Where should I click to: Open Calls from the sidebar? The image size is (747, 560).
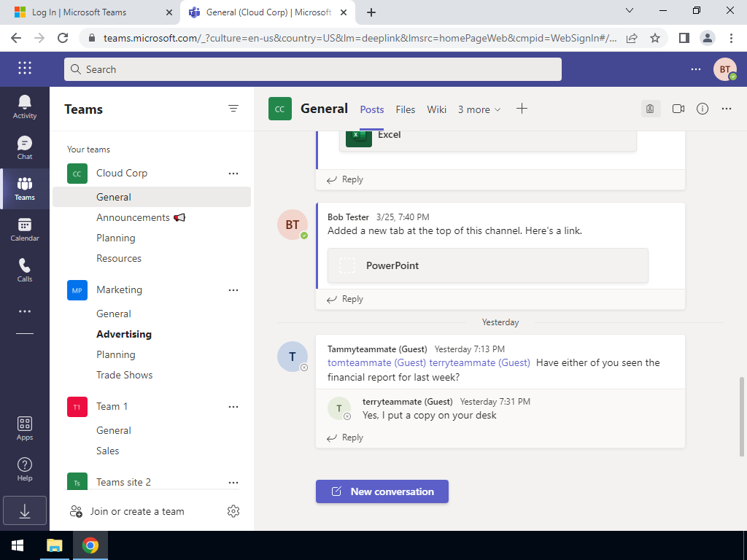tap(24, 271)
